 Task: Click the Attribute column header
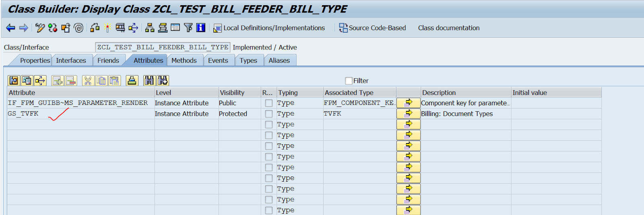click(x=80, y=92)
